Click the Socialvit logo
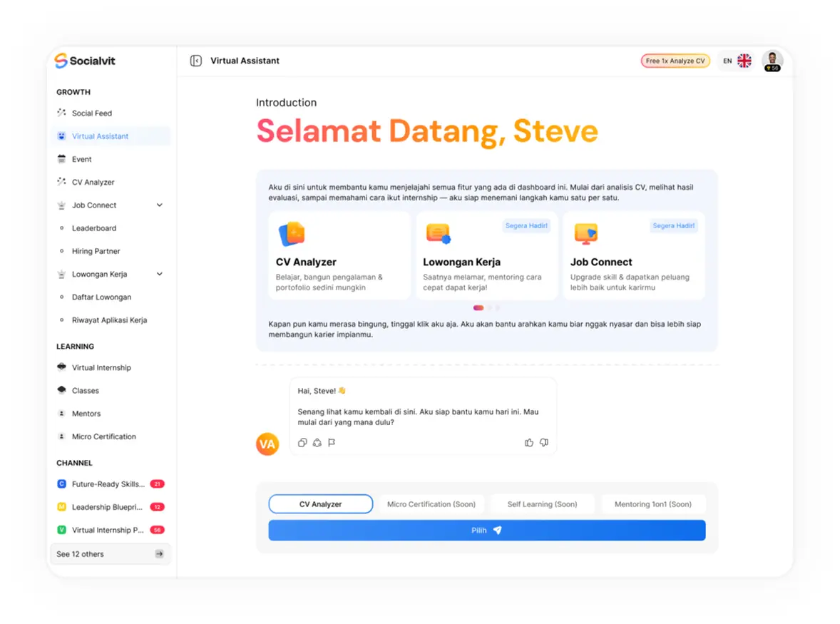The image size is (840, 624). coord(85,61)
